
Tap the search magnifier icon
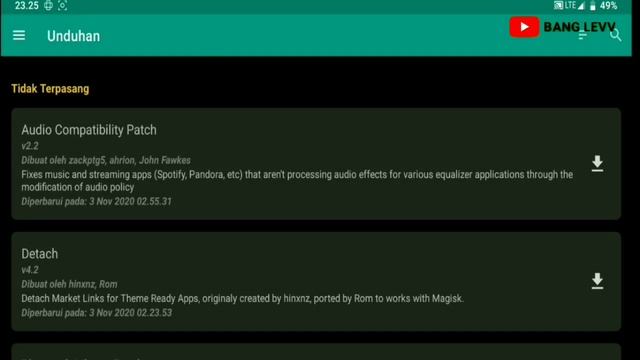point(616,36)
